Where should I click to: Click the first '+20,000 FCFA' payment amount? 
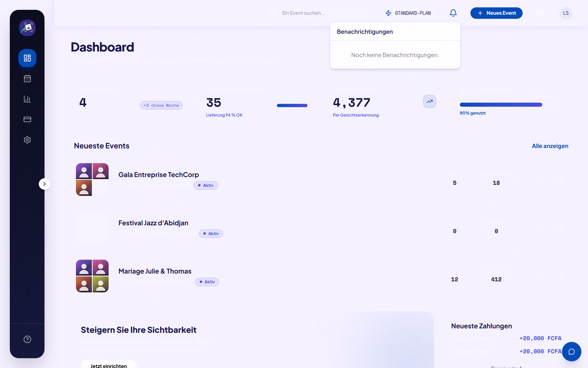[540, 338]
